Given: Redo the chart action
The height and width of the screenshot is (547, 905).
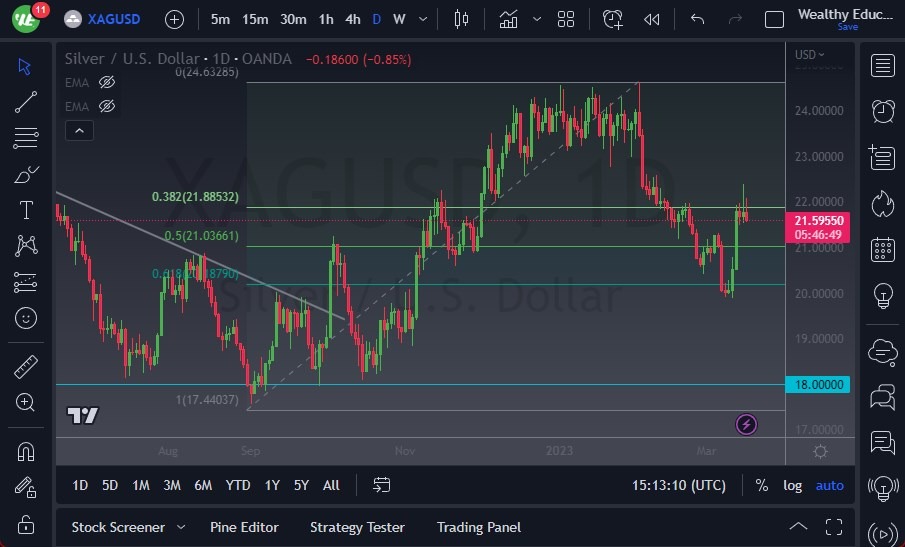Looking at the screenshot, I should coord(735,20).
